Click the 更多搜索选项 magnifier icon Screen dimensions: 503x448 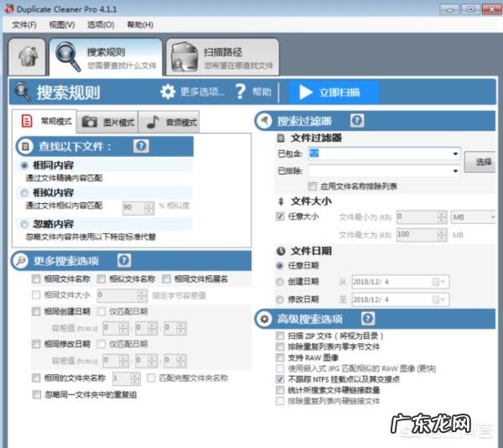tap(20, 261)
